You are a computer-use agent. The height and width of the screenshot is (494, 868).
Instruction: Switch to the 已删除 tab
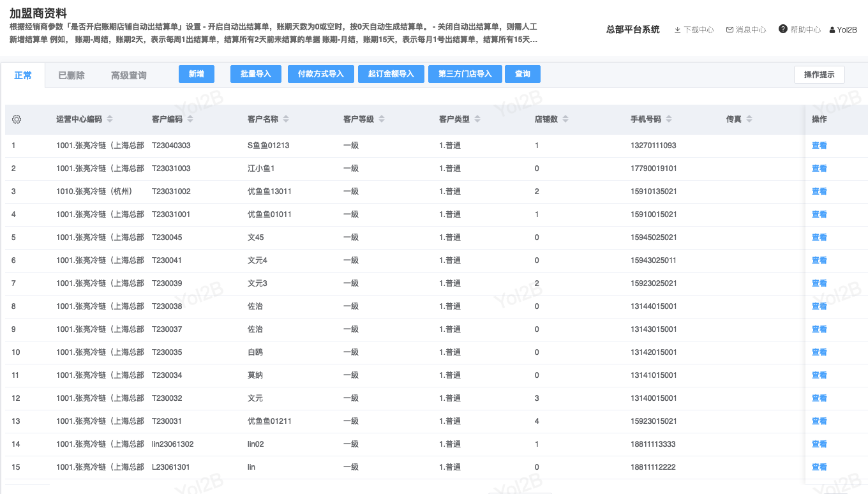click(71, 75)
